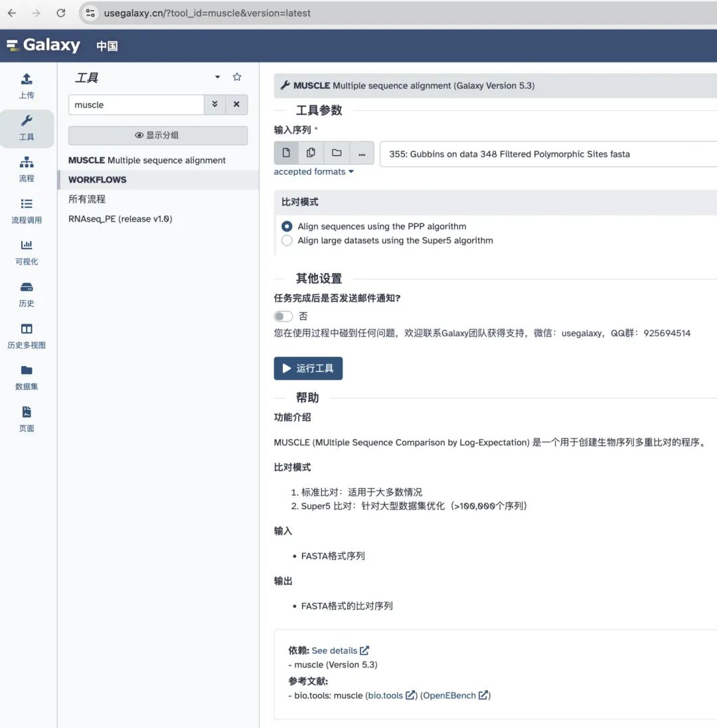Click the browser address bar URL

pyautogui.click(x=207, y=13)
